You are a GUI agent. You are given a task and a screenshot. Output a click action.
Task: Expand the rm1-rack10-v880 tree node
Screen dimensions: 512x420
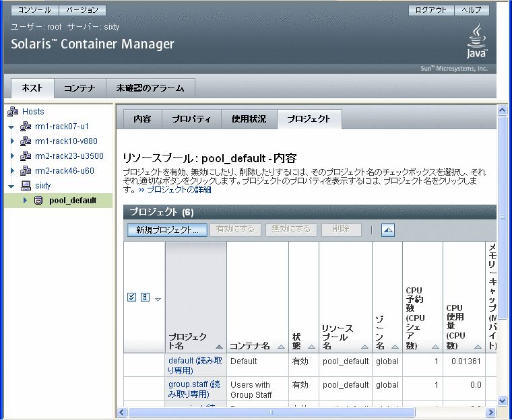click(x=12, y=141)
